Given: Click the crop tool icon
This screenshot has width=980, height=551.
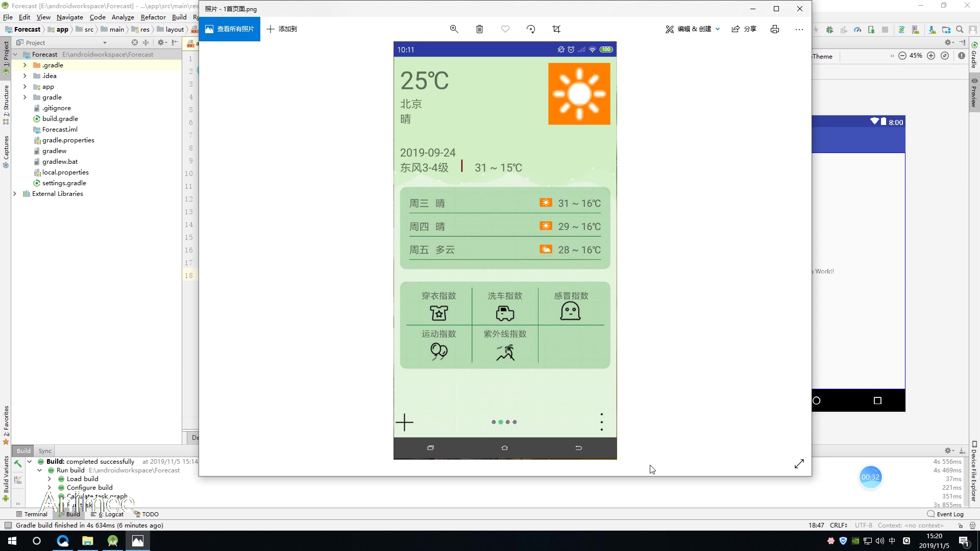Looking at the screenshot, I should pos(556,28).
